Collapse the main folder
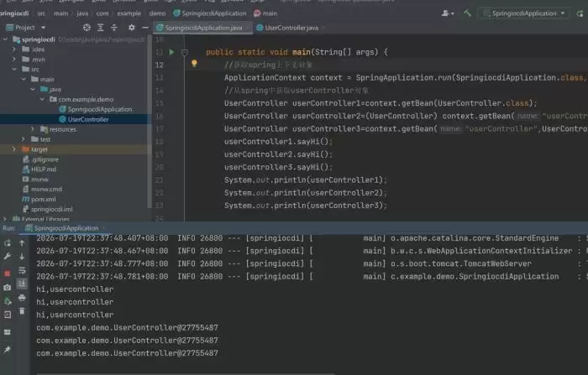The height and width of the screenshot is (375, 588). [24, 79]
